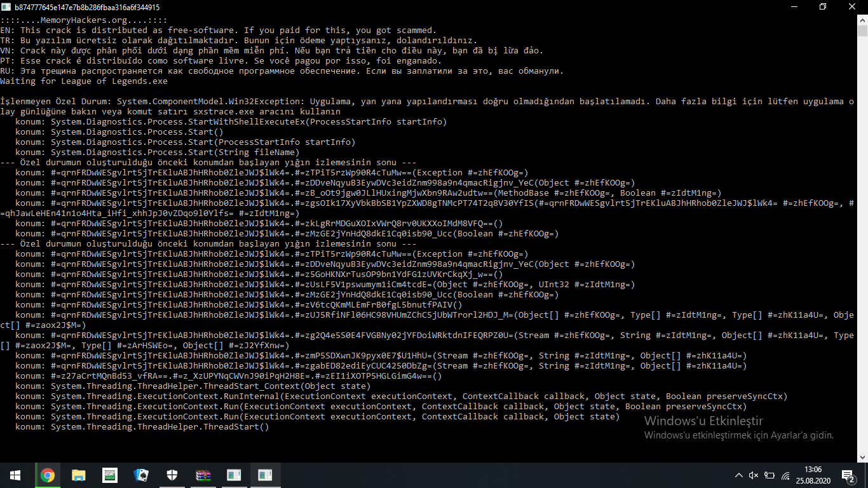Click the final 'ThreadHelper.ThreadStart()' line
Image resolution: width=868 pixels, height=488 pixels.
[142, 427]
